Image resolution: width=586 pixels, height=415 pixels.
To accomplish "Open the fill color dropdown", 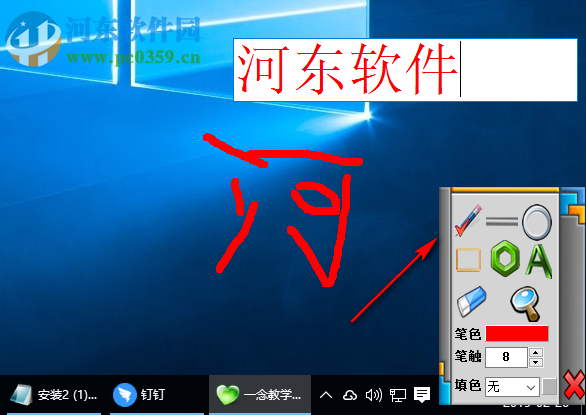I will tap(512, 387).
